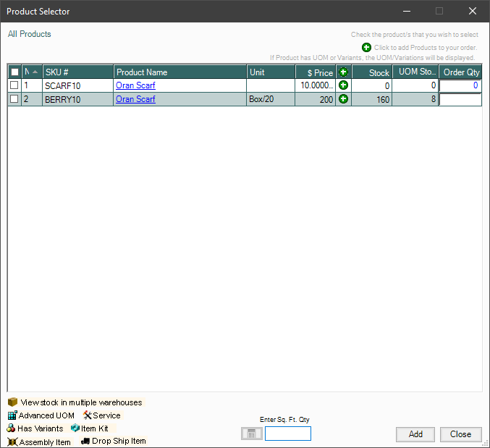Viewport: 490px width, 448px height.
Task: Click the green plus icon for SCARF10
Action: click(x=343, y=85)
